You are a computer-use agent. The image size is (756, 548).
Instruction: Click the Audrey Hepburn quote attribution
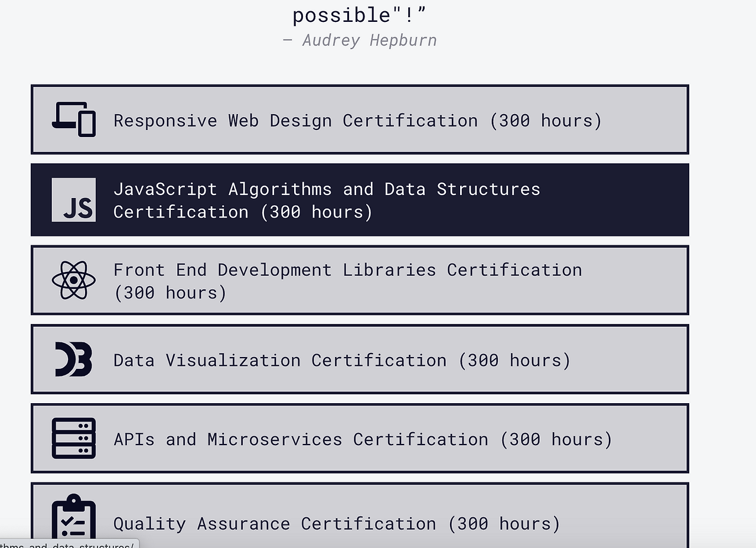tap(360, 40)
